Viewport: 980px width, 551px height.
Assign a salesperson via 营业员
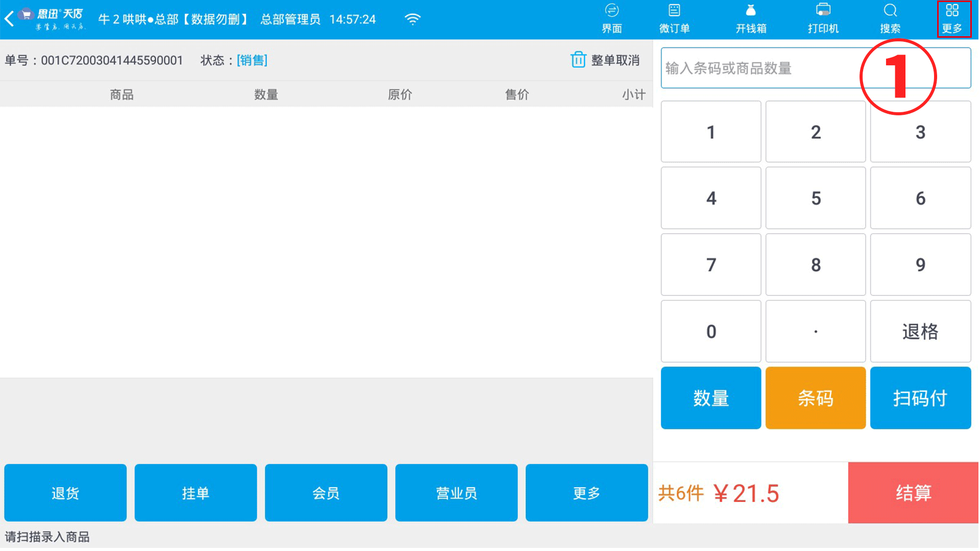coord(456,493)
